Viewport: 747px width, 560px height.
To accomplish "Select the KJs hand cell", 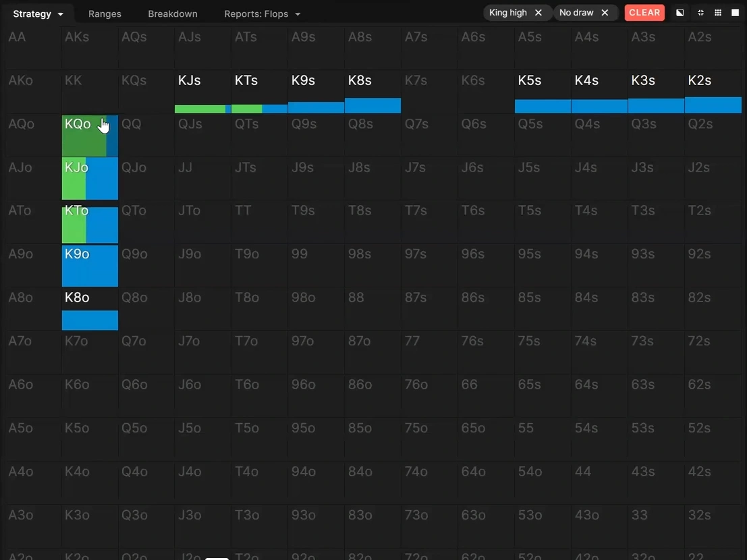I will pyautogui.click(x=203, y=92).
